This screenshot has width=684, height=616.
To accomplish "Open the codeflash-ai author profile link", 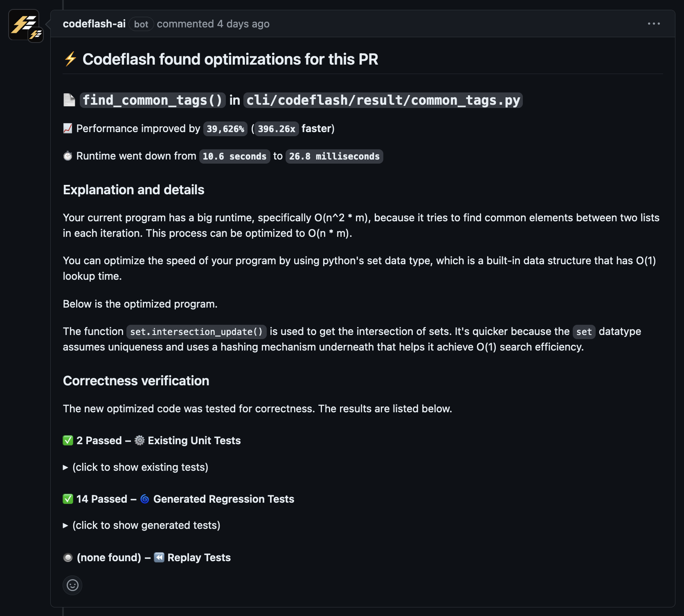I will pyautogui.click(x=94, y=24).
